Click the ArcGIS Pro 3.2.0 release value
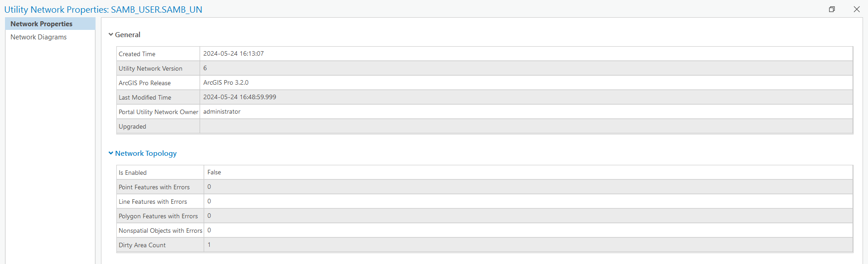This screenshot has height=264, width=868. 225,82
